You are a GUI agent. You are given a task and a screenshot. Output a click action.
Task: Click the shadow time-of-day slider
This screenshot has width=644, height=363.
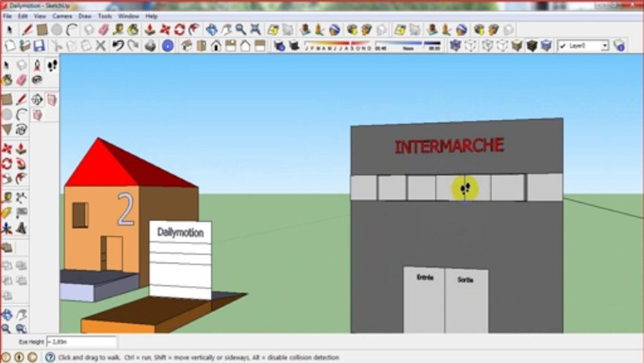tap(408, 46)
